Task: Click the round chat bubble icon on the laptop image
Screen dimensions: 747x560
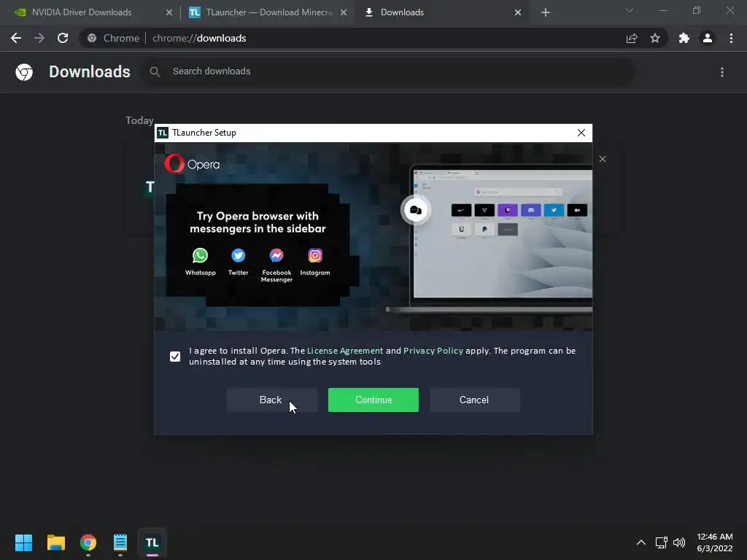Action: pyautogui.click(x=415, y=210)
